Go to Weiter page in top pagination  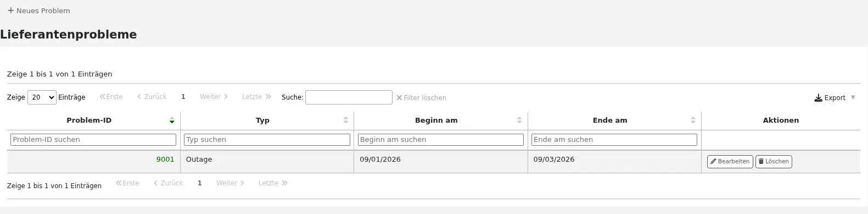tap(214, 97)
